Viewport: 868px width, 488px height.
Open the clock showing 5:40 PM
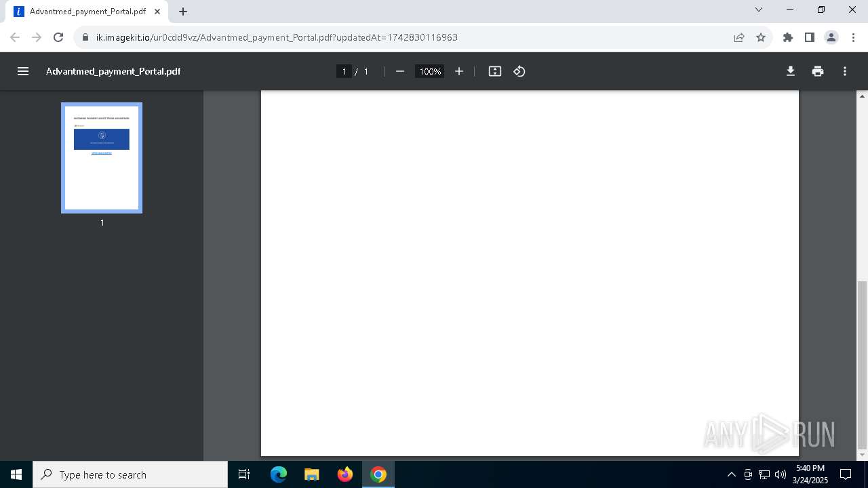coord(810,474)
